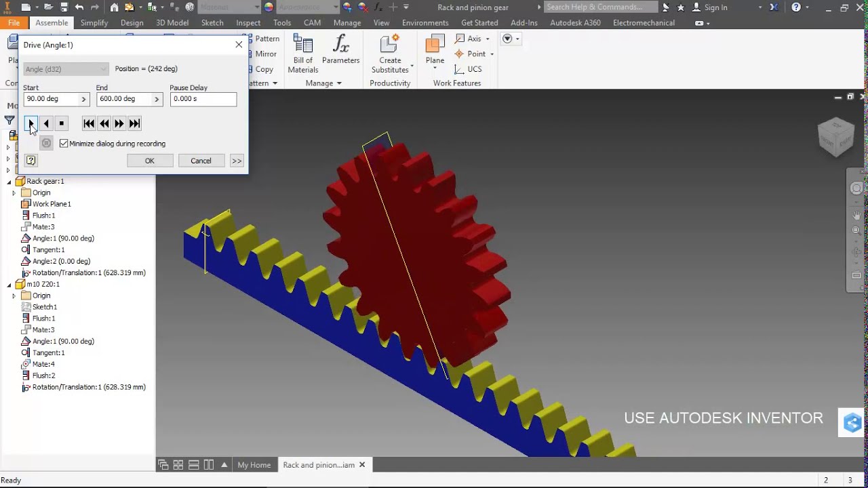Toggle Minimize dialog during recording checkbox

pos(64,144)
